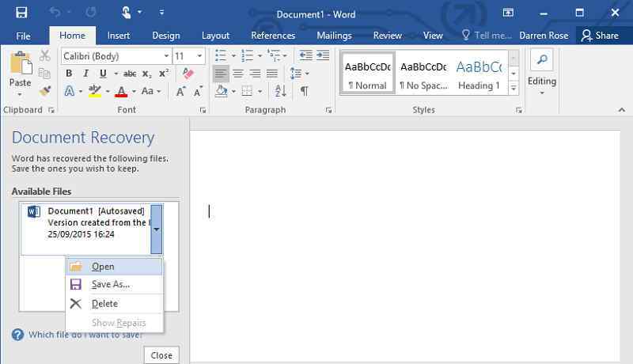This screenshot has height=364, width=633.
Task: Click the Tell me search box
Action: pos(487,36)
